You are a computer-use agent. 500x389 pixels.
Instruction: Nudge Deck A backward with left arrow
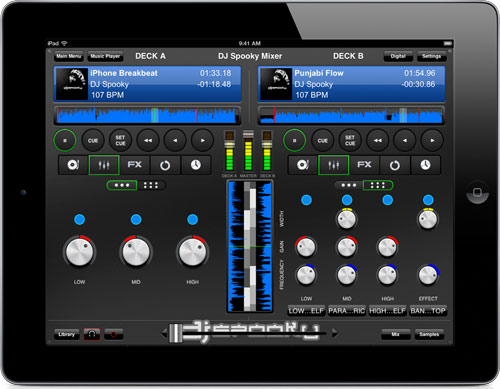click(175, 141)
